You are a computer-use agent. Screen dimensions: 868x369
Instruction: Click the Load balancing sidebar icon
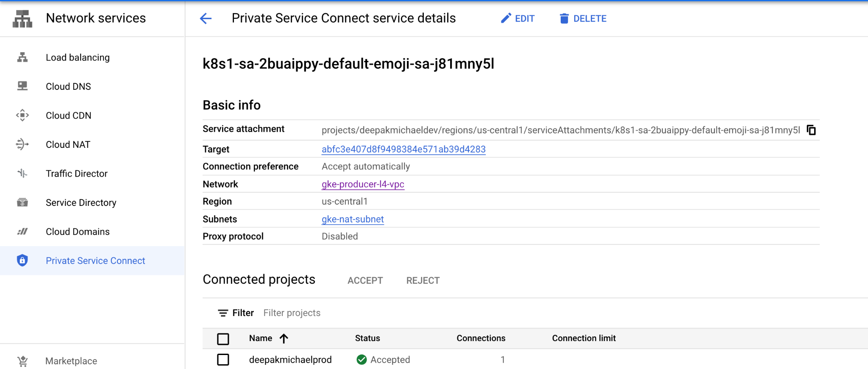pos(22,57)
